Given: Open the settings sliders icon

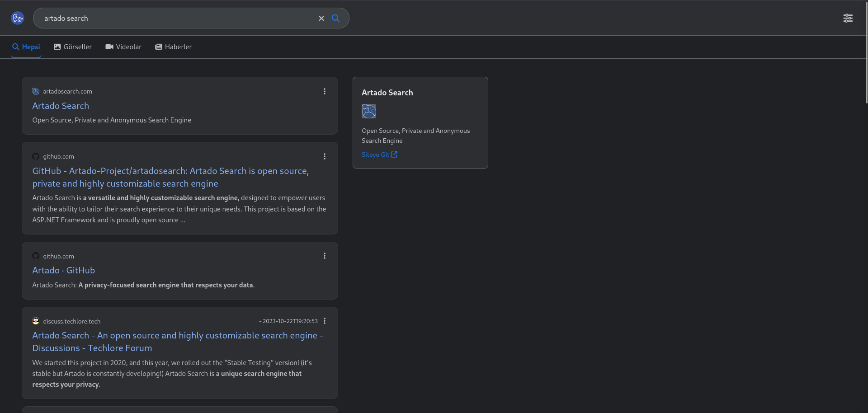Looking at the screenshot, I should (848, 18).
